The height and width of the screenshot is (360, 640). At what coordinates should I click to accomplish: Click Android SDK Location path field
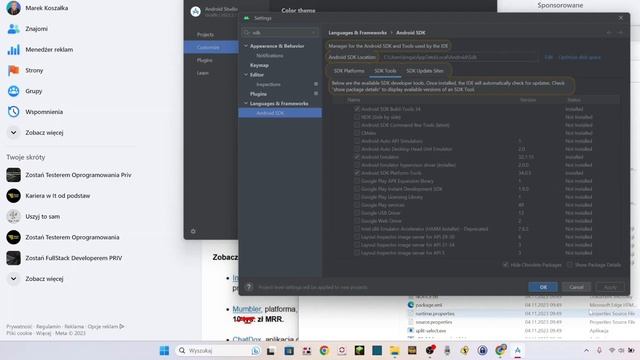click(x=459, y=57)
